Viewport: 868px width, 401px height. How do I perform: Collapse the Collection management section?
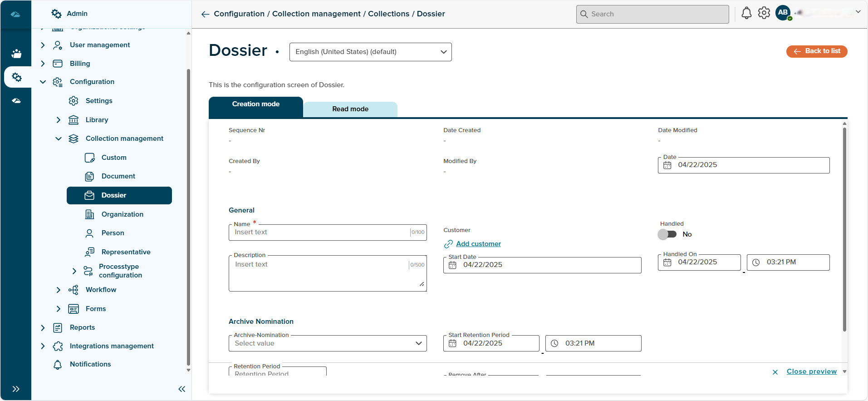point(58,139)
